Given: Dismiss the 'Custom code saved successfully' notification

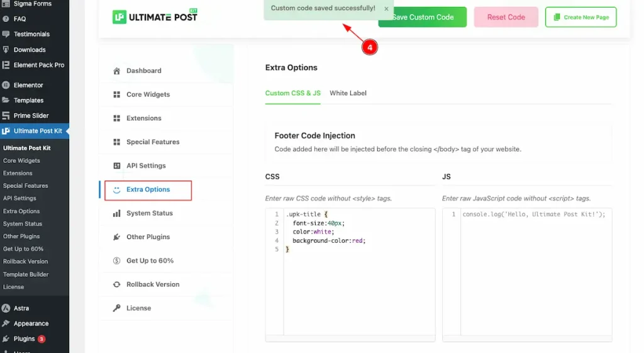Looking at the screenshot, I should (386, 9).
